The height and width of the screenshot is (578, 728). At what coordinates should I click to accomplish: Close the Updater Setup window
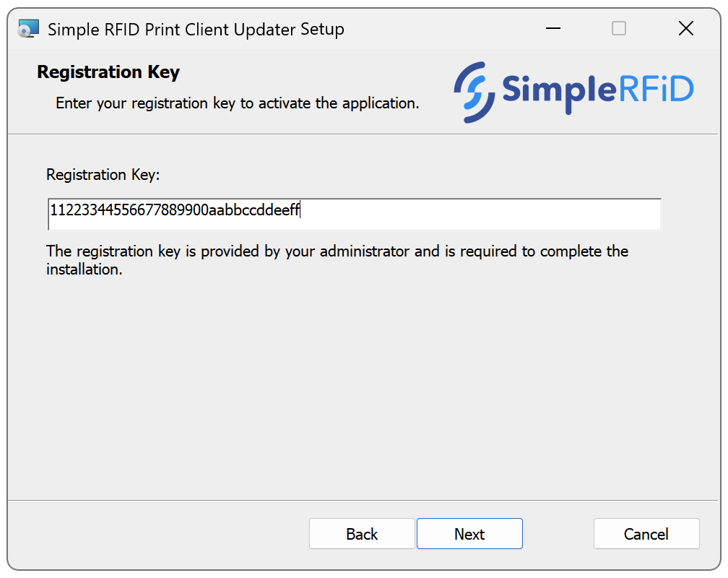point(685,29)
